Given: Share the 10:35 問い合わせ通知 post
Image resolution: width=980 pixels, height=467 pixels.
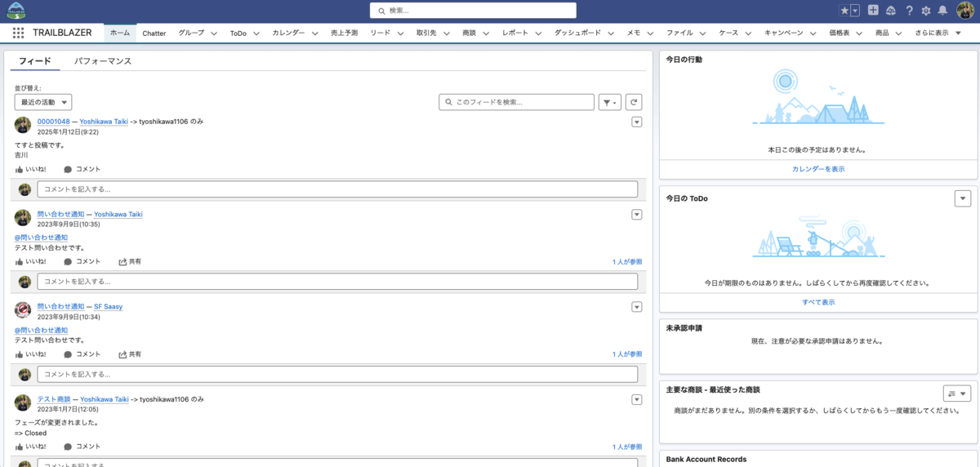Looking at the screenshot, I should pos(130,262).
